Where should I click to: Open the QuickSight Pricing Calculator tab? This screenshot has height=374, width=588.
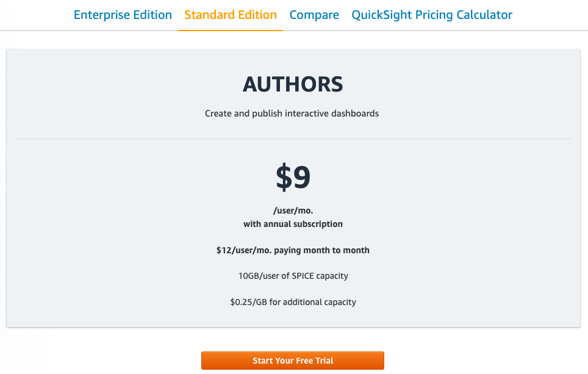click(x=432, y=15)
